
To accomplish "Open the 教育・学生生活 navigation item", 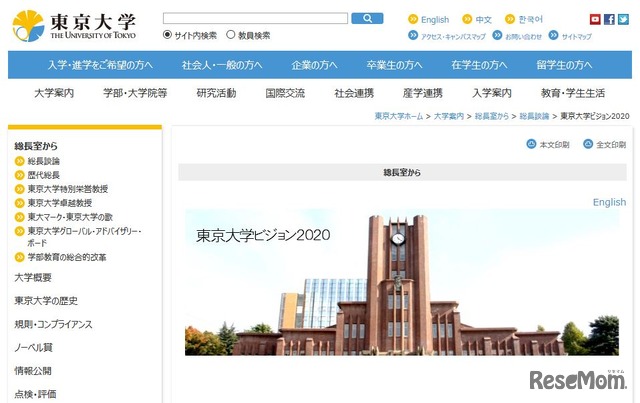I will click(x=573, y=93).
